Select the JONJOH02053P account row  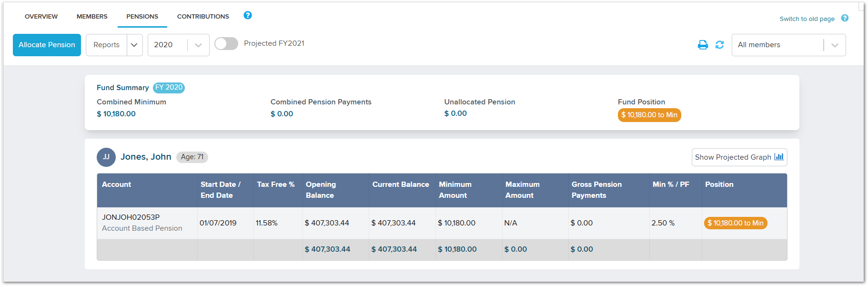(442, 223)
